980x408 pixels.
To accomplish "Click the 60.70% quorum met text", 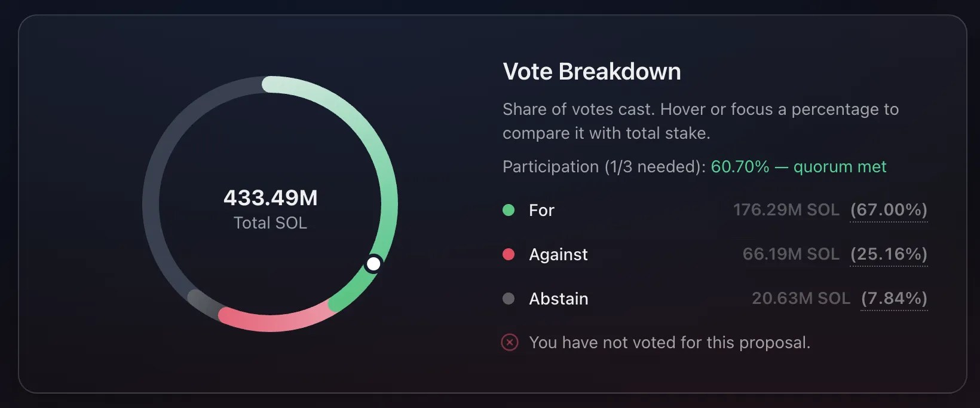I will 798,167.
